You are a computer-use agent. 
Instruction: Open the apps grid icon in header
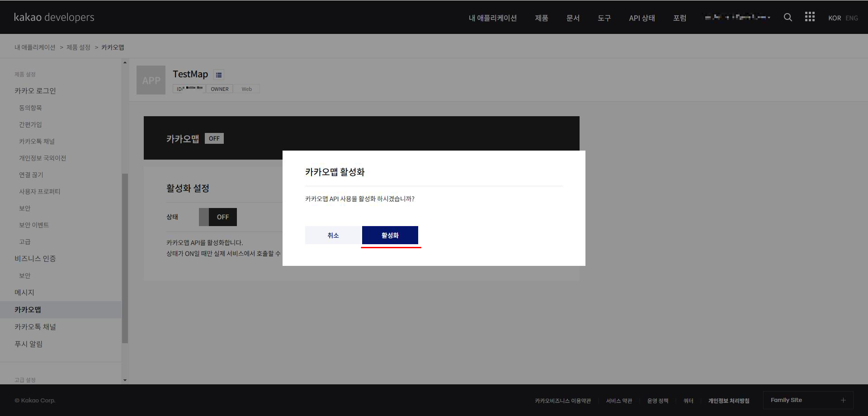point(810,17)
